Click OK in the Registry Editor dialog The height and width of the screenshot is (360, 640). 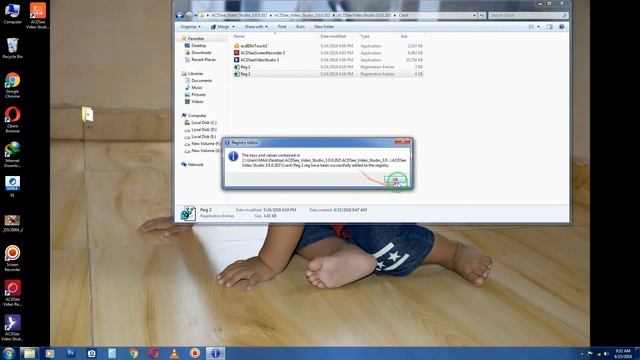coord(395,179)
